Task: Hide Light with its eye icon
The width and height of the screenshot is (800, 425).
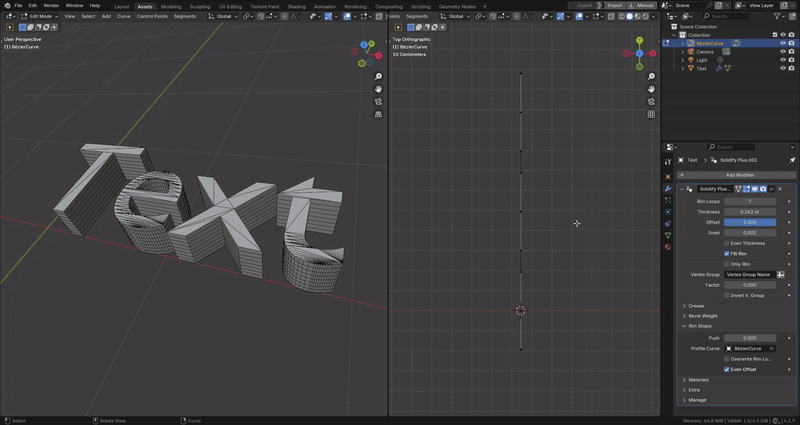Action: [x=783, y=60]
